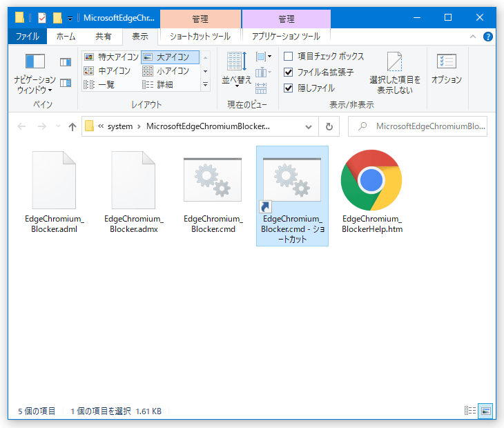Refresh the folder view
504x428 pixels.
329,126
